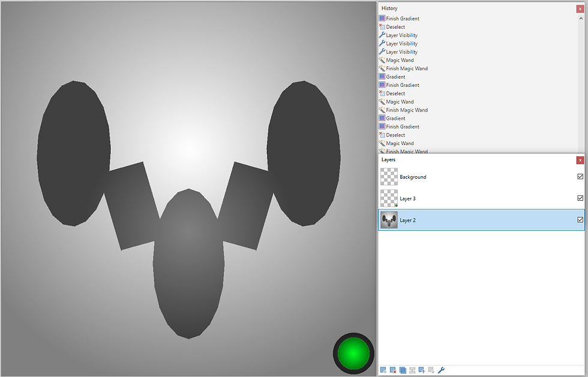588x377 pixels.
Task: Select second Gradient history entry
Action: pyautogui.click(x=392, y=119)
